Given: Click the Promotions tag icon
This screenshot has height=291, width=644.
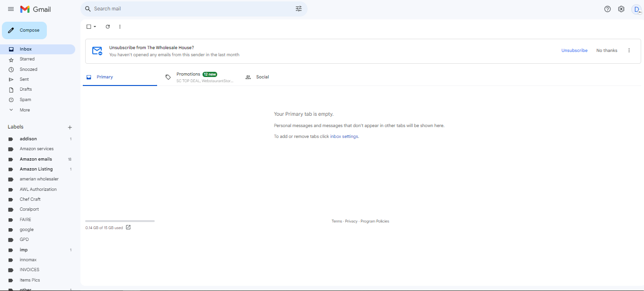Looking at the screenshot, I should [168, 77].
